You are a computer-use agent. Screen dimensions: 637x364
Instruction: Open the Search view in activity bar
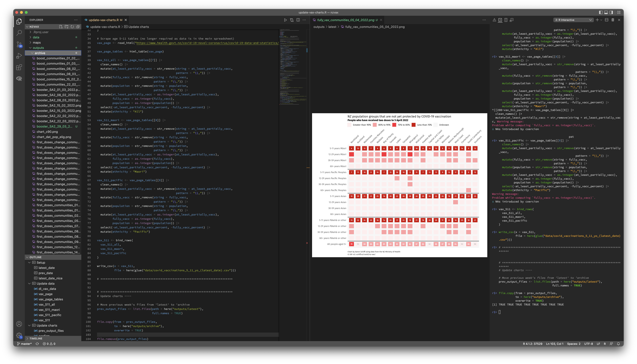pos(19,33)
